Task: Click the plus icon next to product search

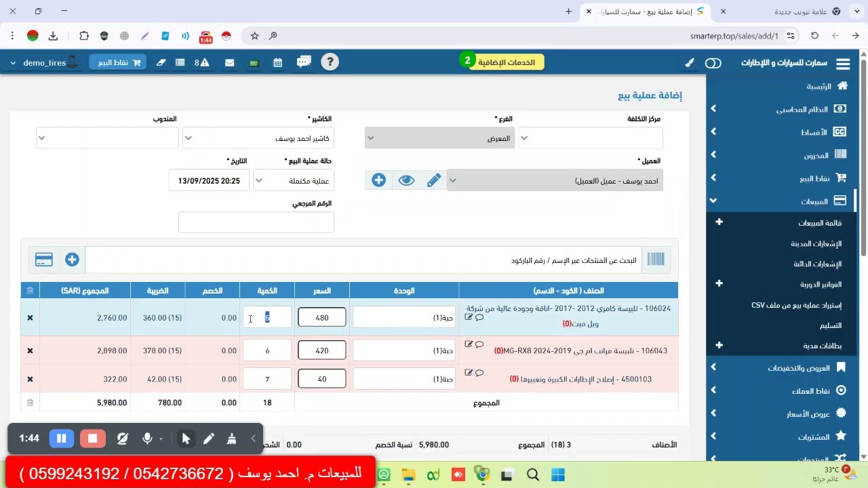Action: pos(72,260)
